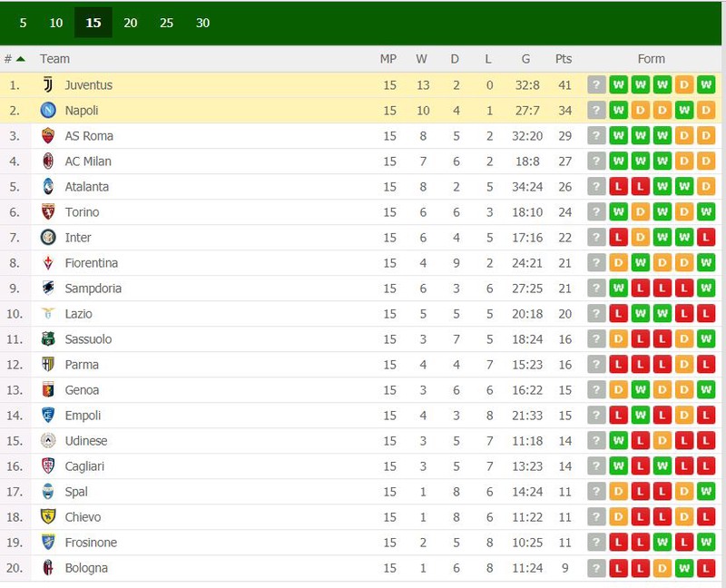Click the Chievo crest icon
Image resolution: width=726 pixels, height=588 pixels.
(x=48, y=516)
